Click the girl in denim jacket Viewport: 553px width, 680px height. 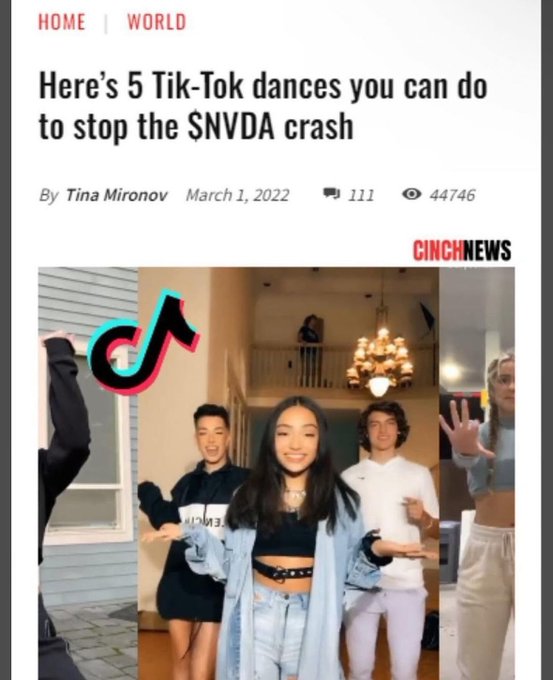coord(286,538)
